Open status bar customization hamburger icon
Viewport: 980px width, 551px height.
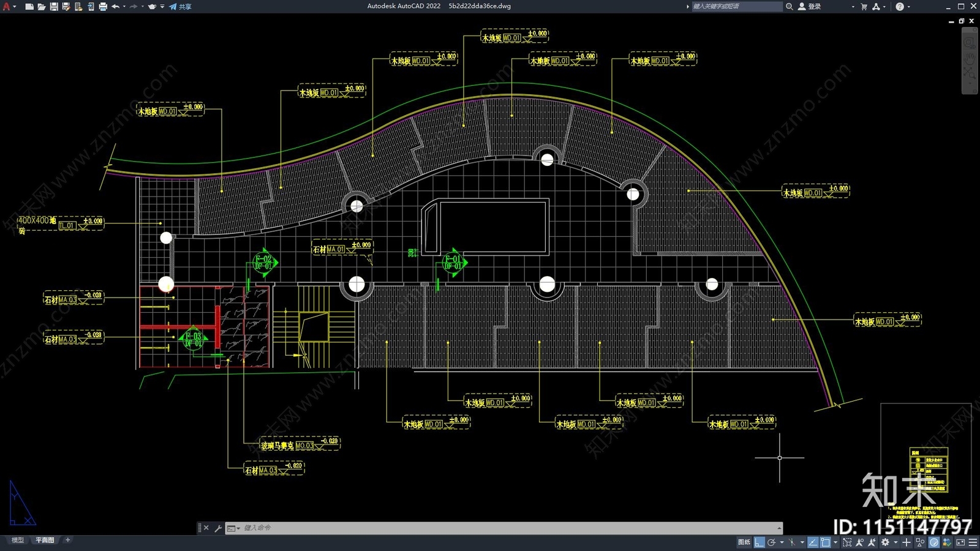point(973,542)
